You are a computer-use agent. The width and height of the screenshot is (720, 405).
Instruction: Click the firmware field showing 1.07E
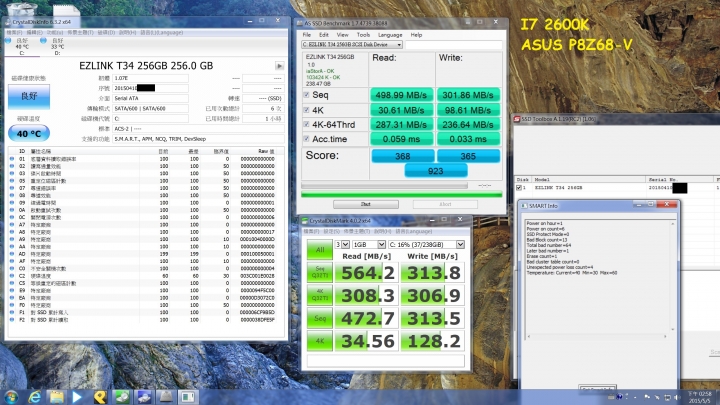click(151, 78)
